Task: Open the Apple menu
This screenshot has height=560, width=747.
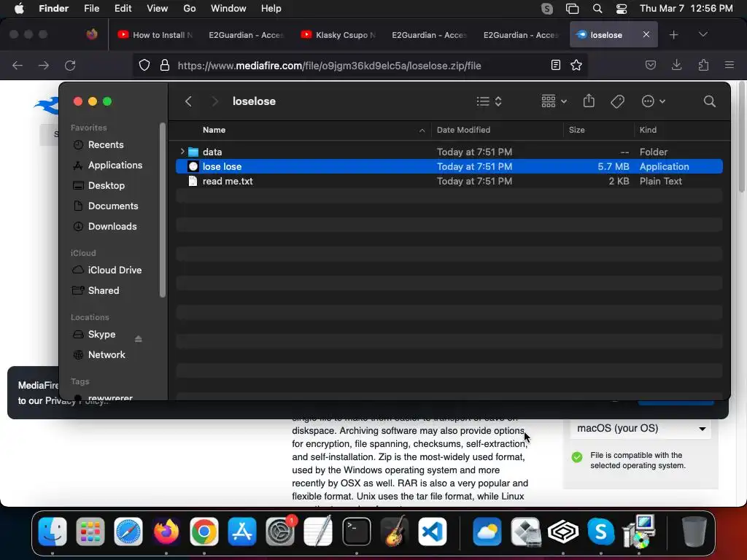Action: coord(19,9)
